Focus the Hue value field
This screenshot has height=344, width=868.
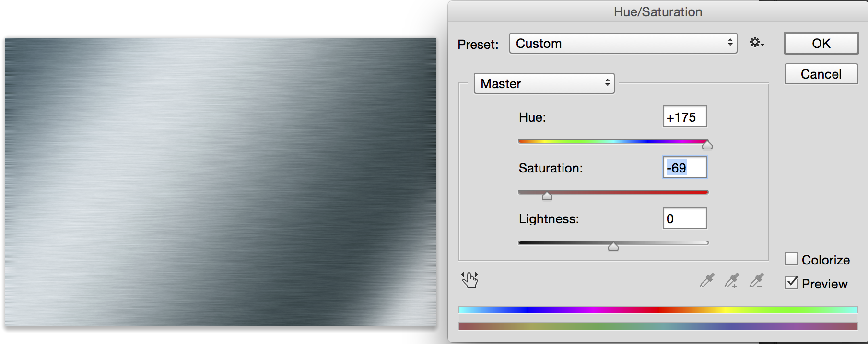point(684,117)
